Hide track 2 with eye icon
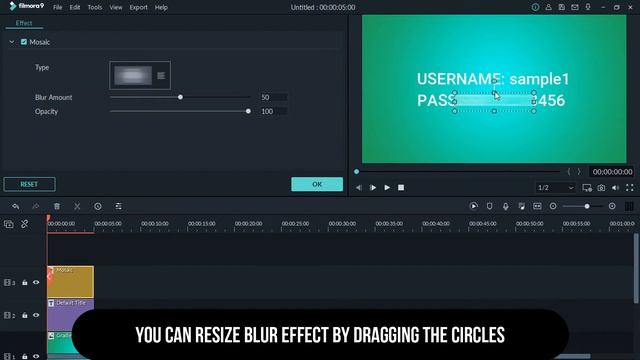 coord(36,315)
